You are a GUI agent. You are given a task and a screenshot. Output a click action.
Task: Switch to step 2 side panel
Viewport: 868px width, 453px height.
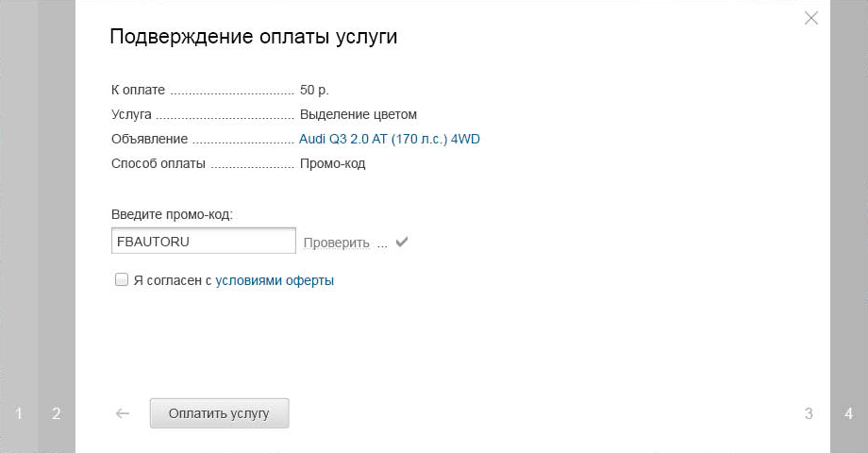57,413
